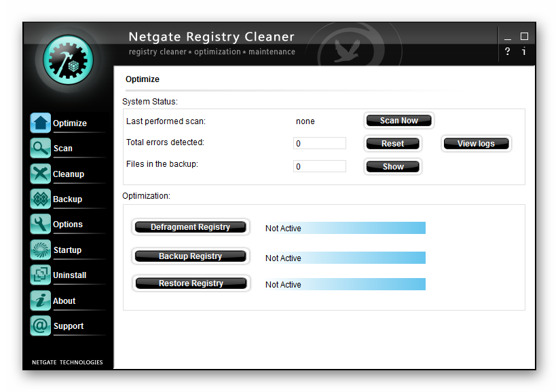
Task: Click the 'NETGATE TECHNOLOGIES' footer text
Action: [x=67, y=362]
